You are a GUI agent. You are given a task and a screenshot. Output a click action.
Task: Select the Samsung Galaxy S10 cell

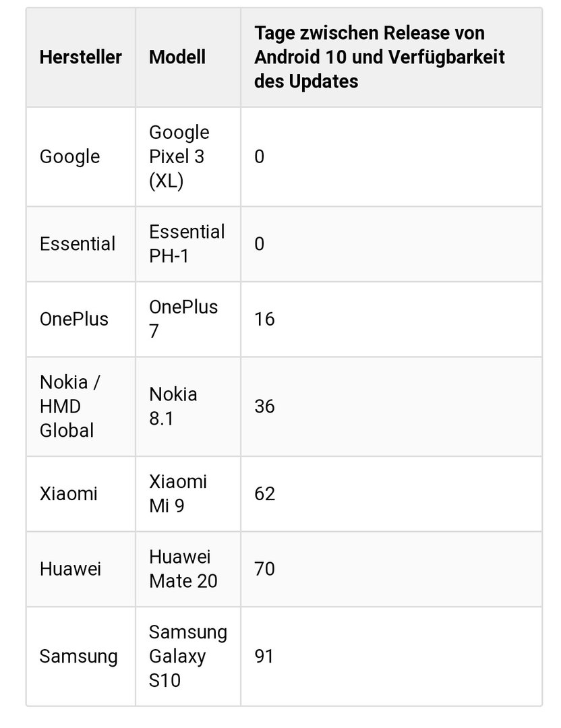coord(188,657)
